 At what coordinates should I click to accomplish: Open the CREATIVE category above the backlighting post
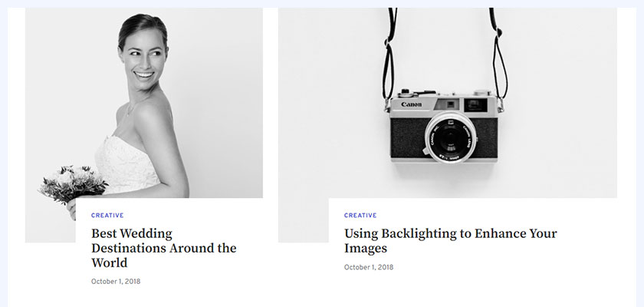coord(360,216)
